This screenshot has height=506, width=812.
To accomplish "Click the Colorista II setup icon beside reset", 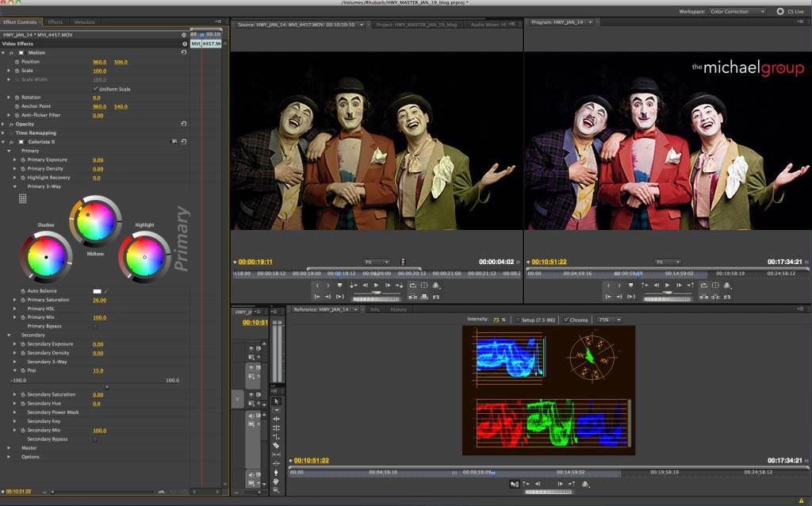I will point(174,141).
